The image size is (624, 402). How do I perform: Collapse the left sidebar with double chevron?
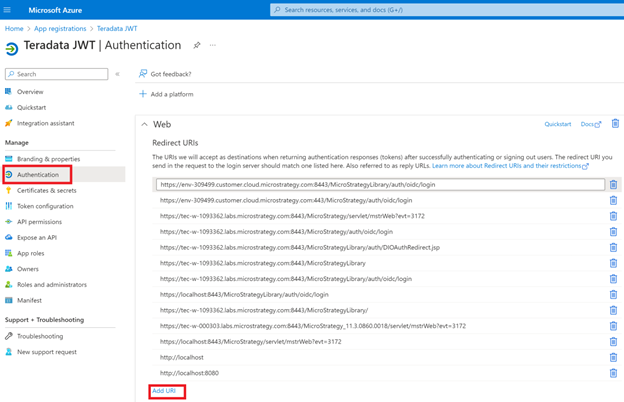coord(117,74)
